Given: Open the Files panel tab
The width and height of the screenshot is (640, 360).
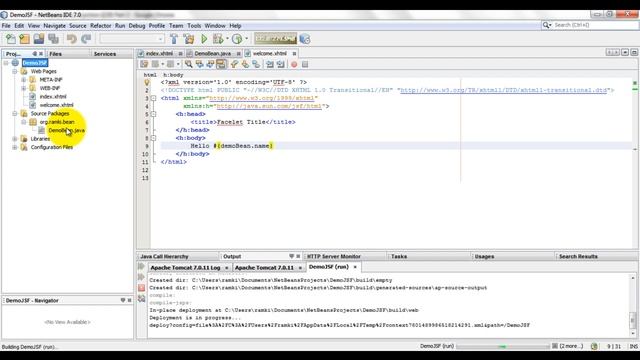Looking at the screenshot, I should pyautogui.click(x=56, y=54).
